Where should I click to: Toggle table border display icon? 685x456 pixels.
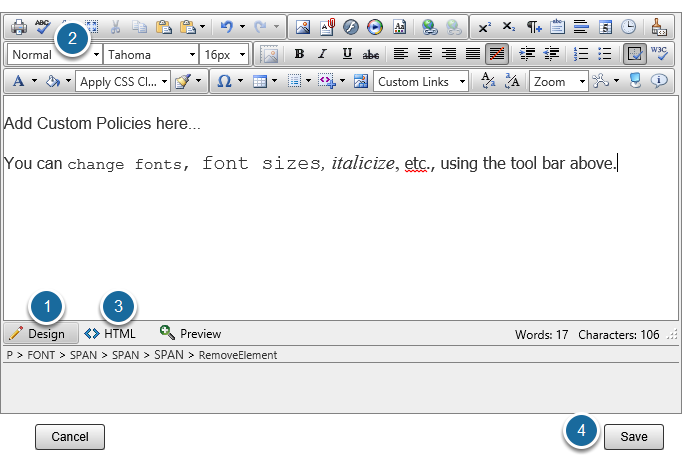point(635,54)
